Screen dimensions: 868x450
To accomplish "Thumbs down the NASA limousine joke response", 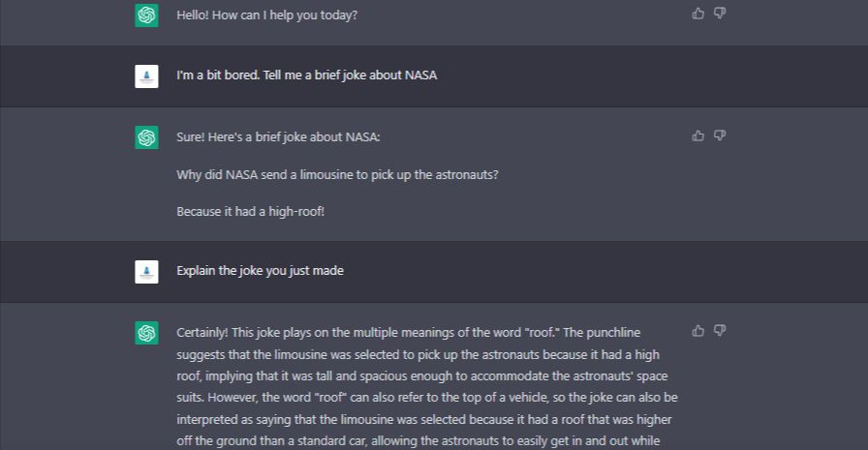I will [x=720, y=135].
